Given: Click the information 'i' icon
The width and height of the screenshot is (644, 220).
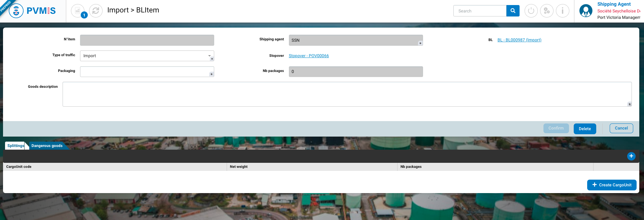Looking at the screenshot, I should point(562,11).
